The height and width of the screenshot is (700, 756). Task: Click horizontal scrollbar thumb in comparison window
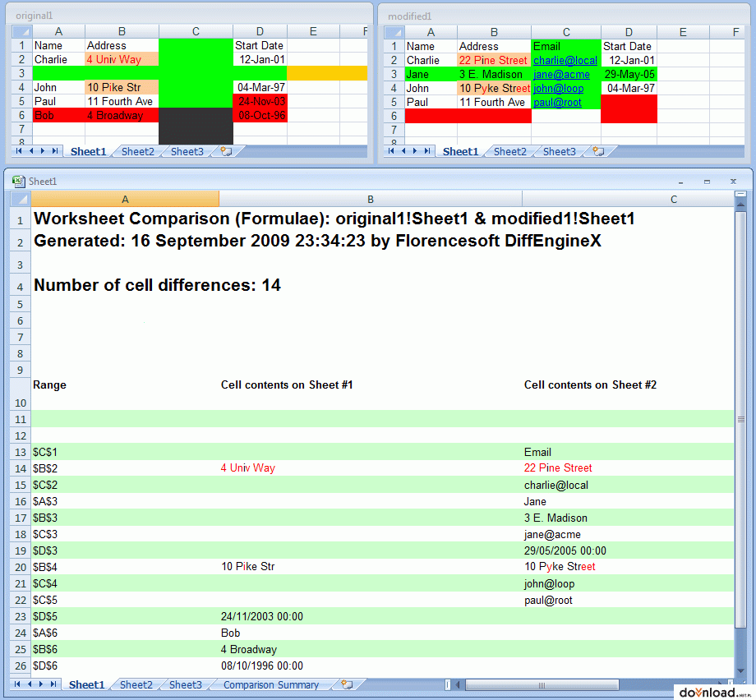coord(542,684)
